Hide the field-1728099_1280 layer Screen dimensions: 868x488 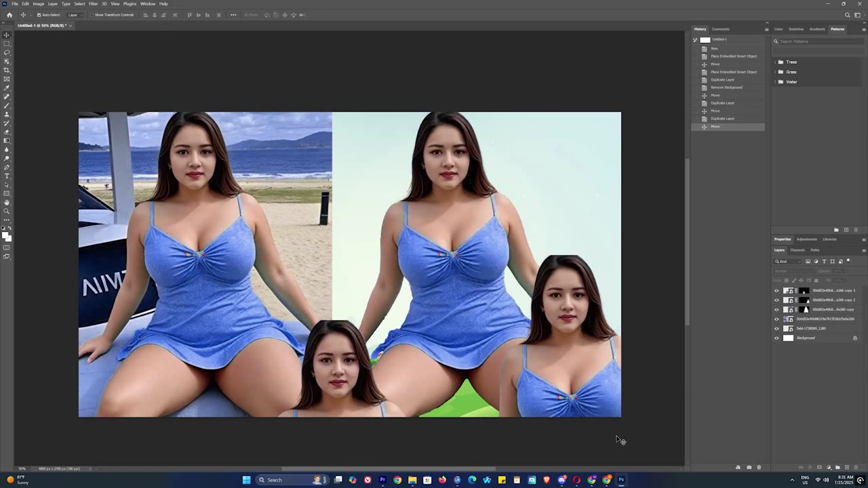coord(776,329)
